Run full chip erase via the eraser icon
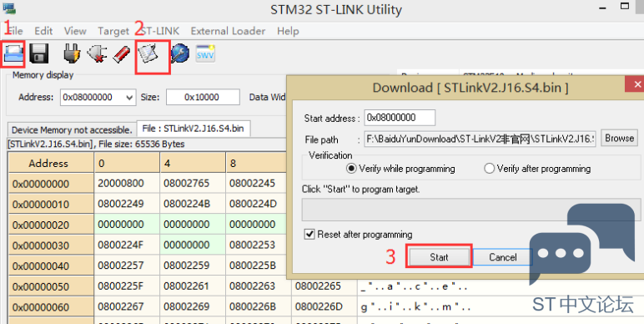Screen dimensions: 644x324 coord(121,54)
